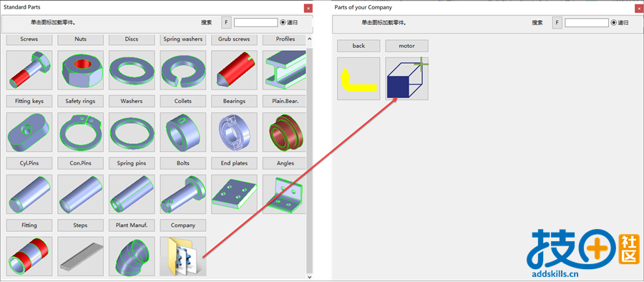The image size is (644, 282).
Task: Click the Standard Parts scrollbar down arrow
Action: tap(309, 278)
